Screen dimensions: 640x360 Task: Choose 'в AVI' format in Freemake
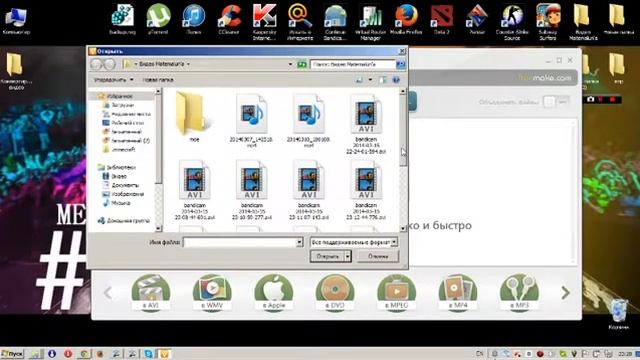point(151,293)
